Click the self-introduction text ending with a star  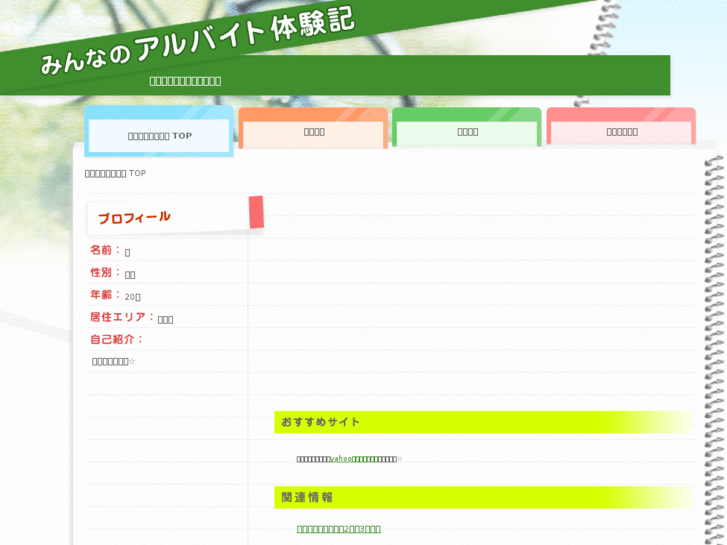[113, 361]
